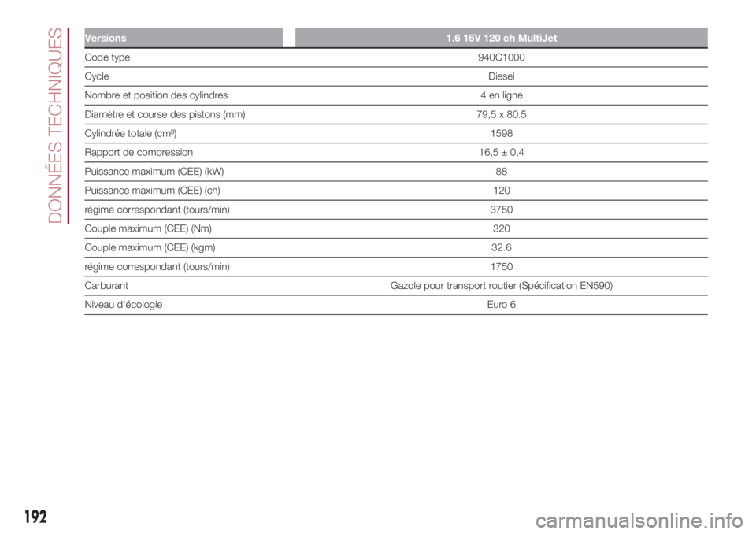Click 'Couple maximum (CEE) (Nm)' label
This screenshot has height=534, width=756.
147,228
